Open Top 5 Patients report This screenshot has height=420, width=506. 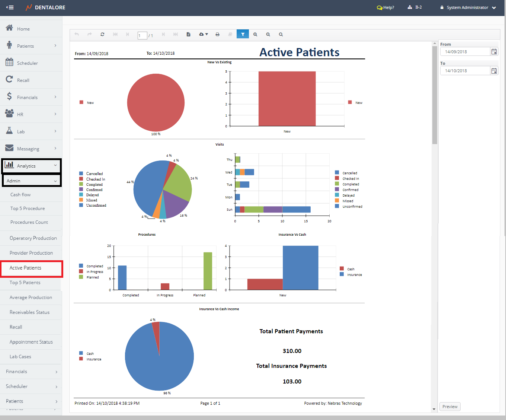click(x=25, y=283)
